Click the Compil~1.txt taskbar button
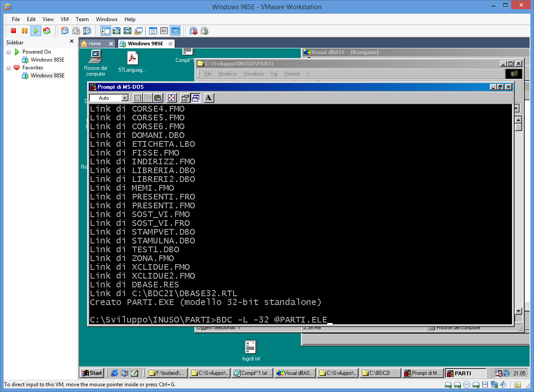This screenshot has height=392, width=534. point(252,373)
